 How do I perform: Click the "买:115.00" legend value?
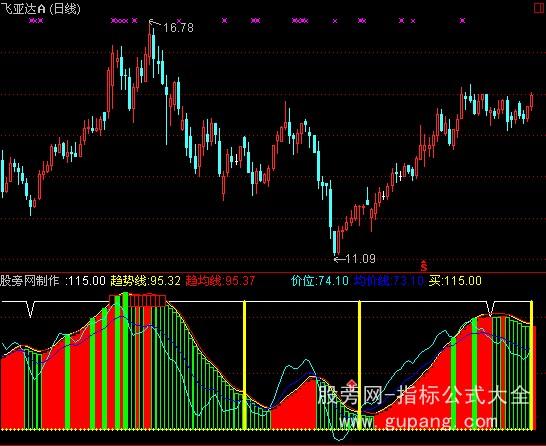click(455, 280)
